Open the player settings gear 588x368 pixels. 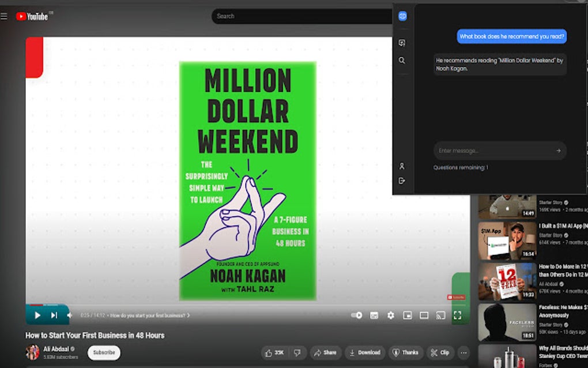coord(391,315)
